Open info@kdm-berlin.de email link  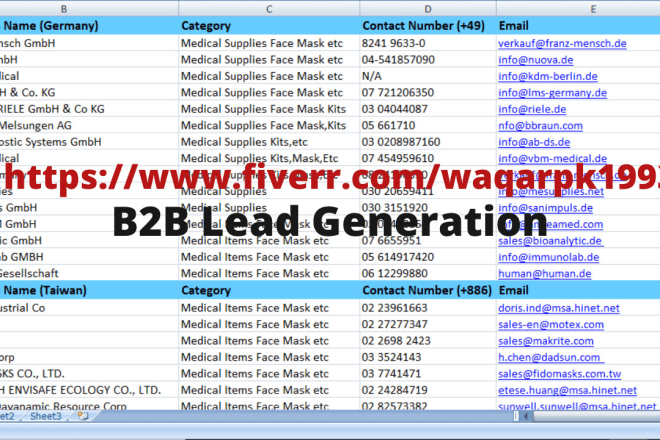pos(548,76)
